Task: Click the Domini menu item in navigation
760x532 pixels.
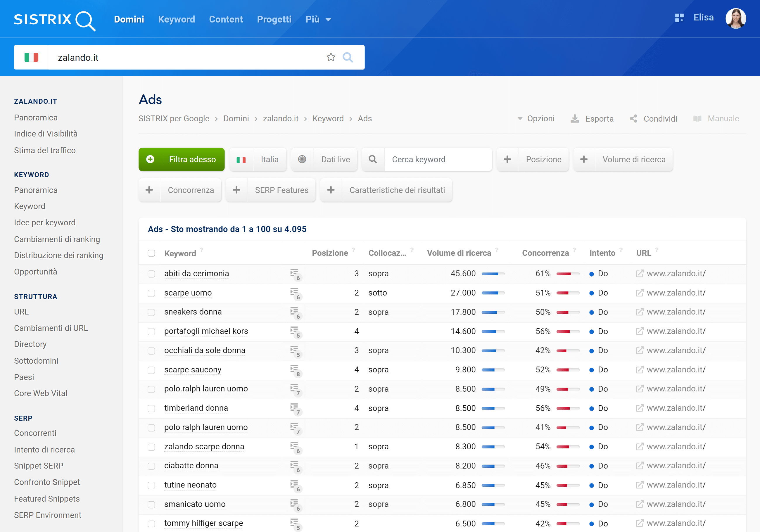Action: 128,19
